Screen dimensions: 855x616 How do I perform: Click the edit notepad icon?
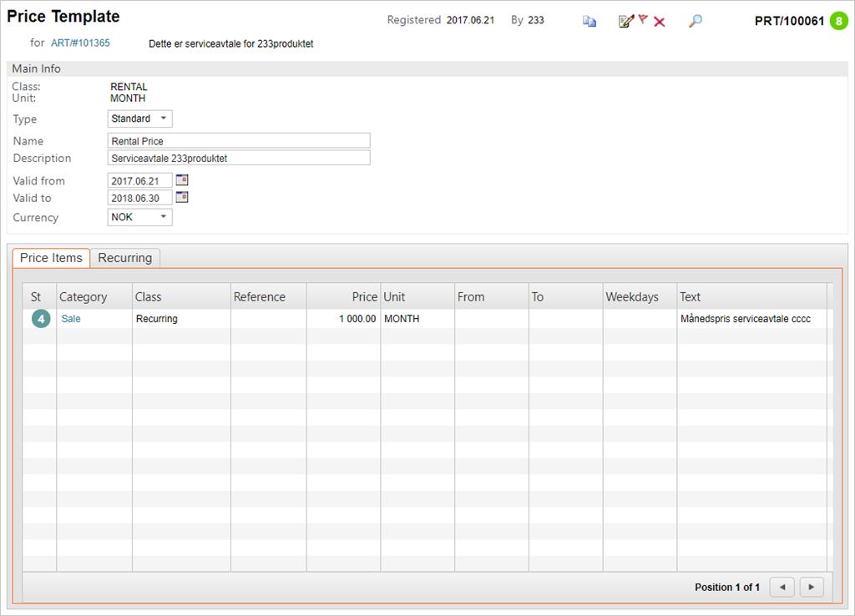click(625, 22)
